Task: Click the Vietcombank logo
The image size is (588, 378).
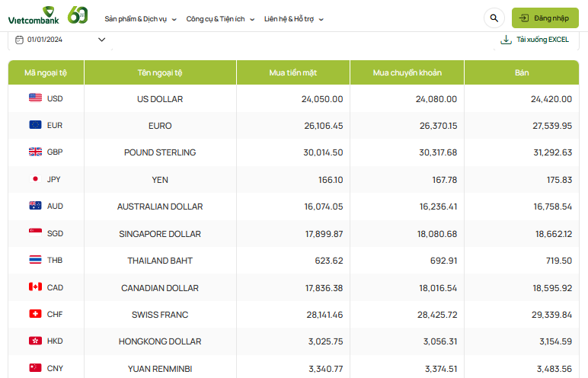Action: click(x=34, y=16)
